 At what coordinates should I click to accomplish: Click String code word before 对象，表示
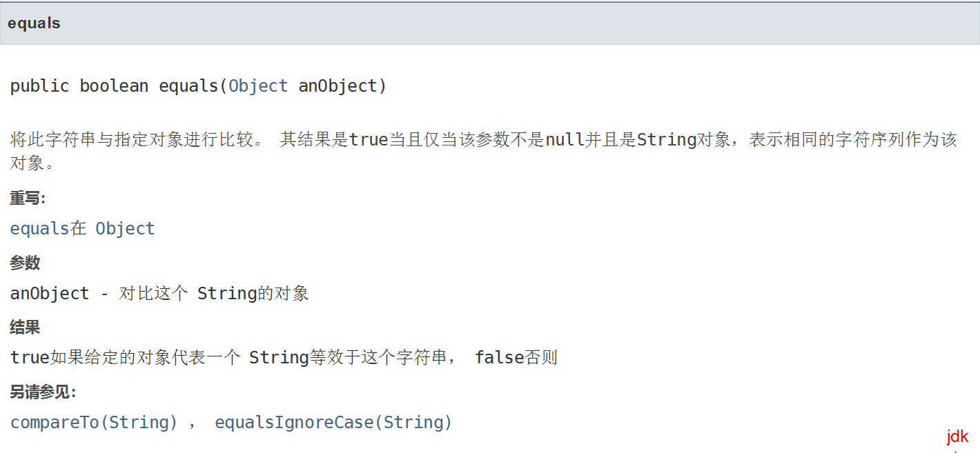(666, 140)
